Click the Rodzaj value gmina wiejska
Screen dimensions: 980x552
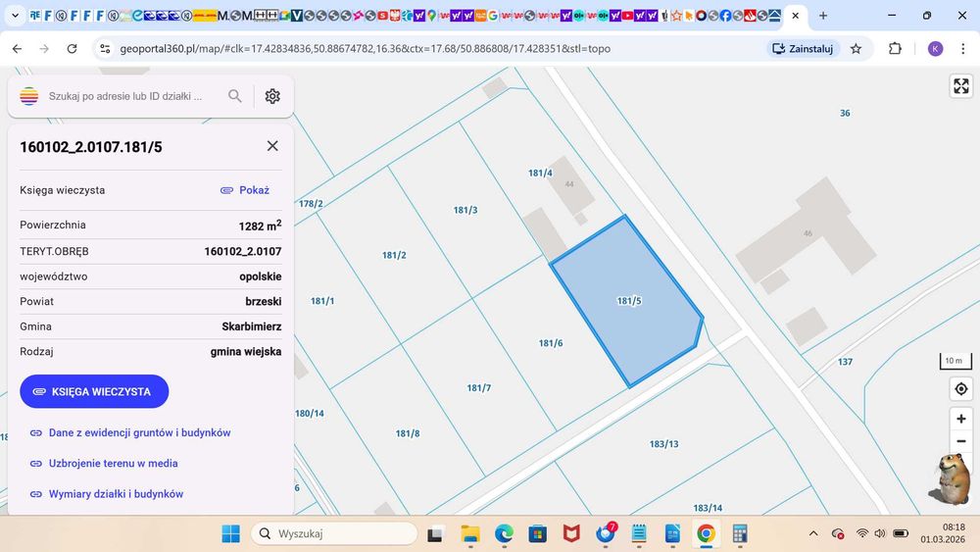(246, 351)
